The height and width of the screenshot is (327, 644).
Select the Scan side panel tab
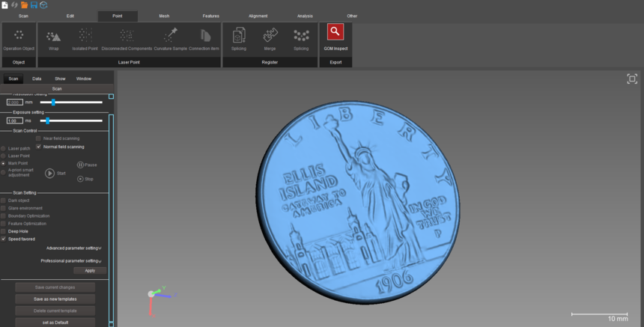(13, 79)
